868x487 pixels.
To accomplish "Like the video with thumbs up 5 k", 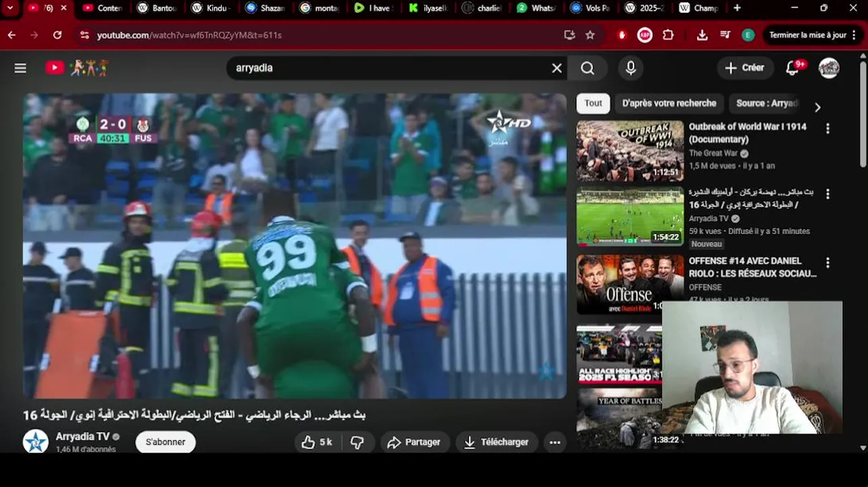I will (317, 442).
